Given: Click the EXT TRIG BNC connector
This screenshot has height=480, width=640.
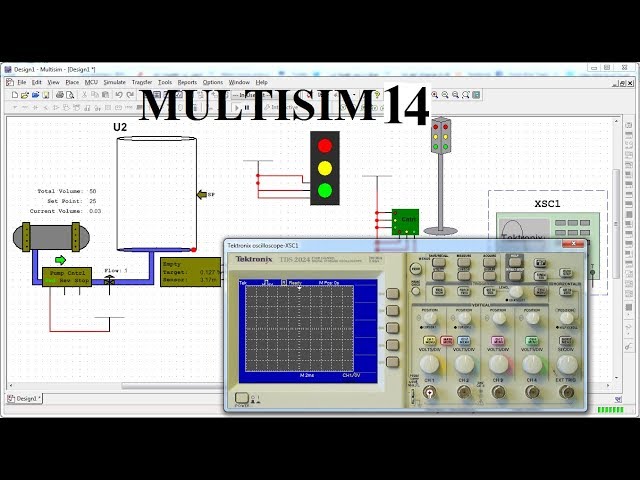Looking at the screenshot, I should 567,393.
